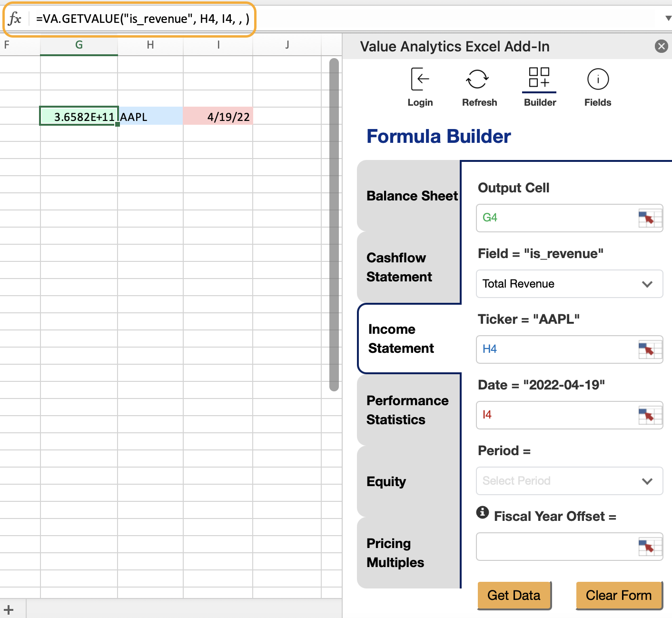Open the formula bar dropdown arrow
Viewport: 672px width, 618px height.
point(668,18)
